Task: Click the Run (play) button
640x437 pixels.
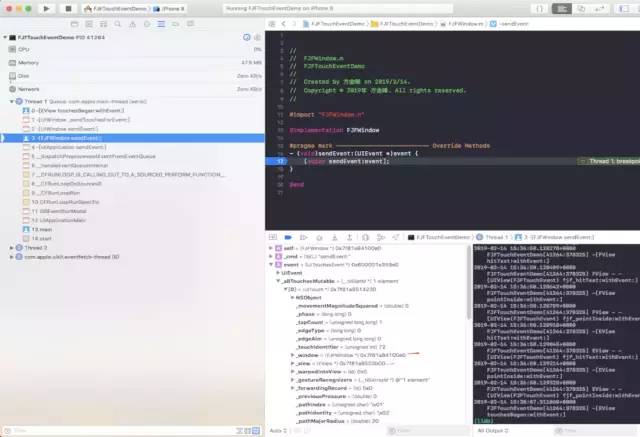Action: pyautogui.click(x=46, y=9)
